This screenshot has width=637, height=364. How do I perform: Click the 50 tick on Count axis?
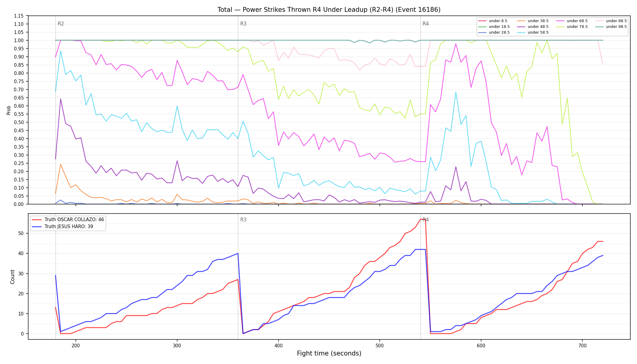21,233
